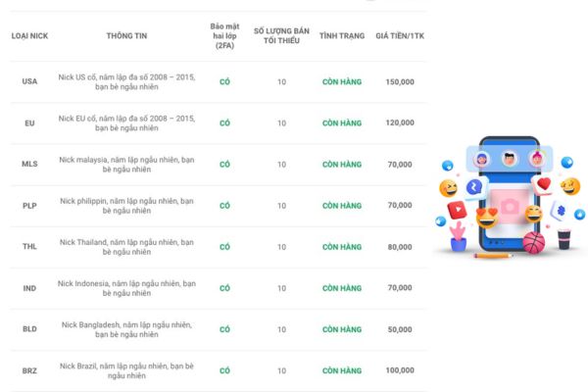
Task: Click the coffee cup icon
Action: click(564, 237)
